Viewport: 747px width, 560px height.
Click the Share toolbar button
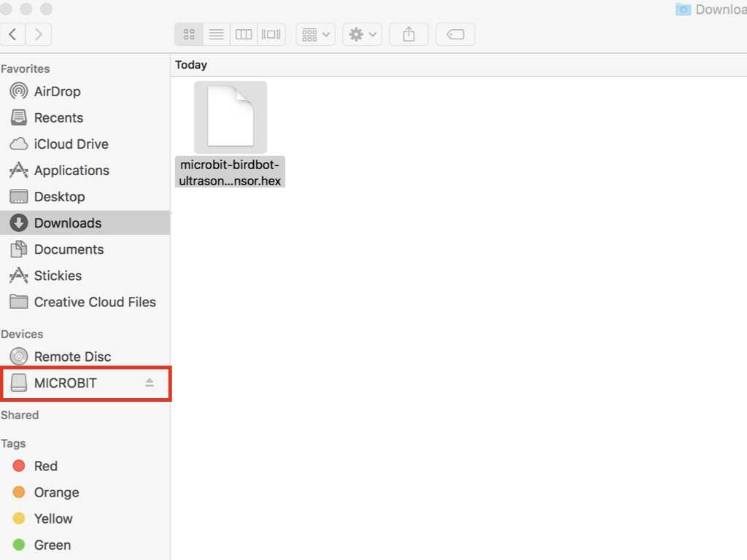click(409, 34)
